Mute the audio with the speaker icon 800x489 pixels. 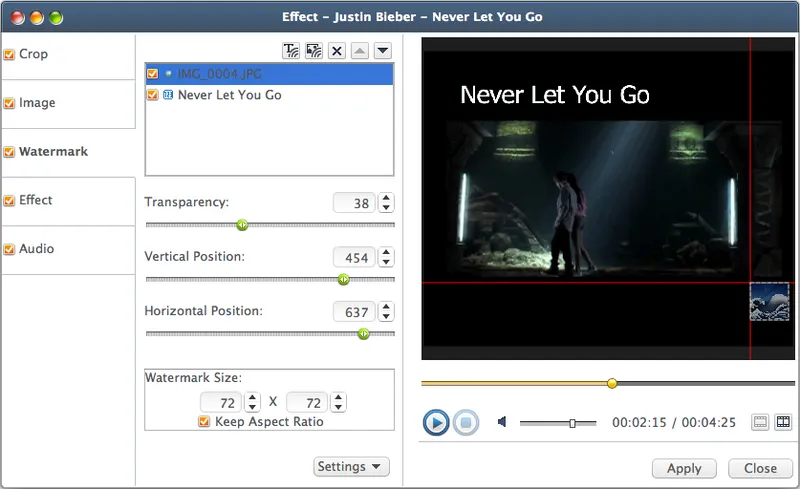coord(502,422)
